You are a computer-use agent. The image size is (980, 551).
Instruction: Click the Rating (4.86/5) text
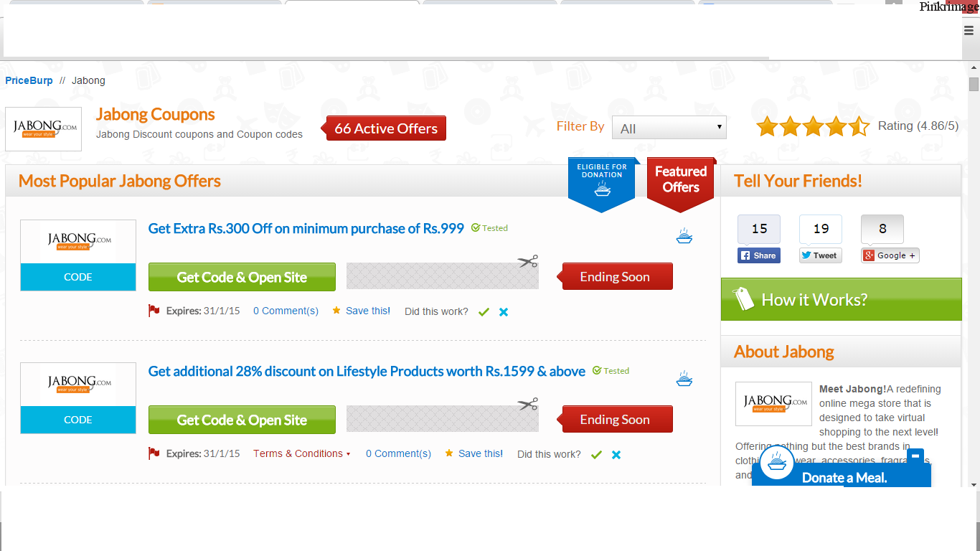(918, 126)
